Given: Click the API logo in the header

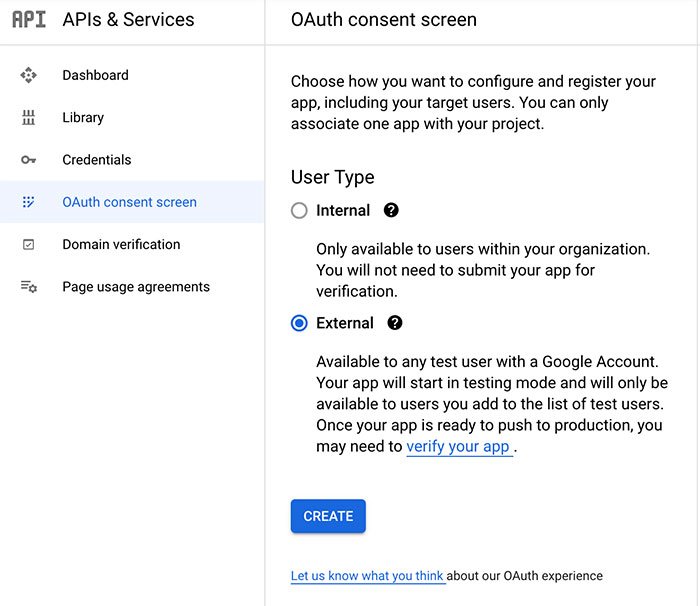Looking at the screenshot, I should (29, 19).
